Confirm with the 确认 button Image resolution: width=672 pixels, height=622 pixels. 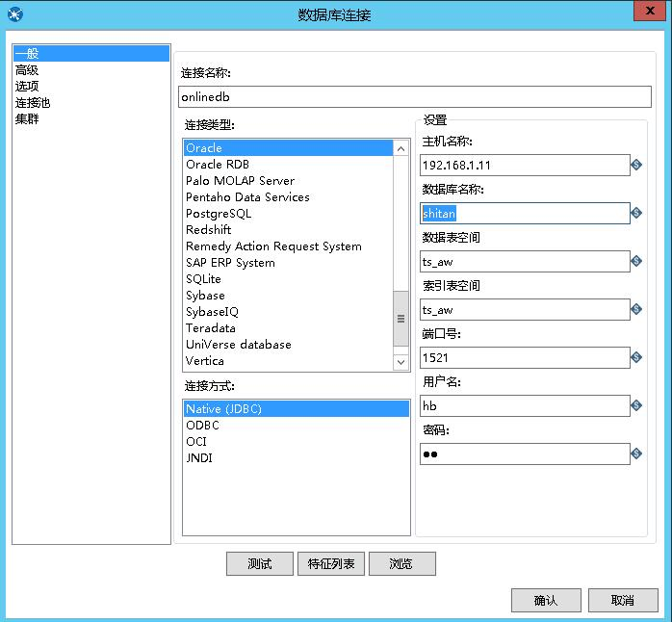click(x=546, y=600)
